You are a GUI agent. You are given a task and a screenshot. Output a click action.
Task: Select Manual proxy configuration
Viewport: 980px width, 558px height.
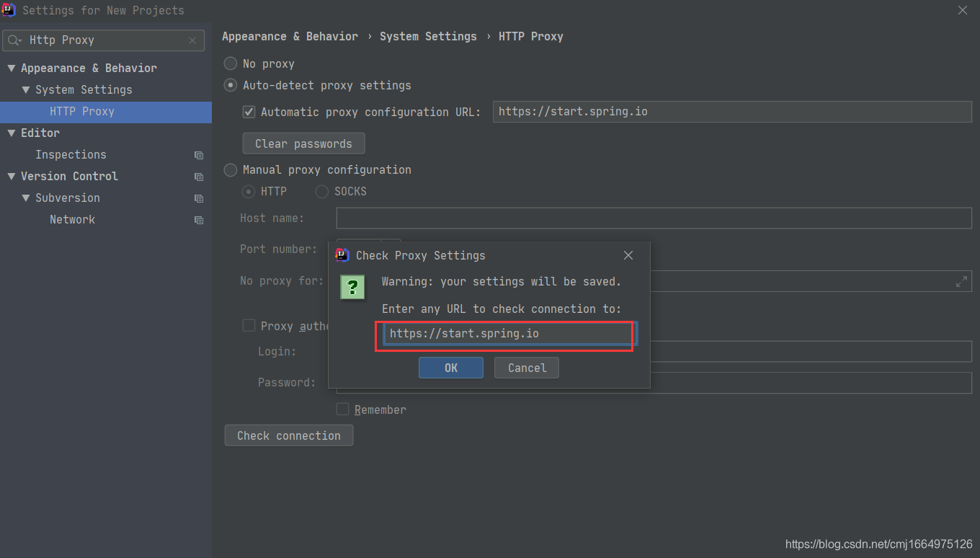(231, 169)
